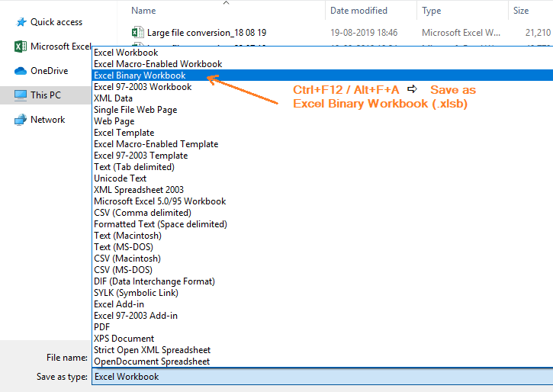Select Formatted Text (Space delimited)
The width and height of the screenshot is (553, 392).
tap(323, 224)
